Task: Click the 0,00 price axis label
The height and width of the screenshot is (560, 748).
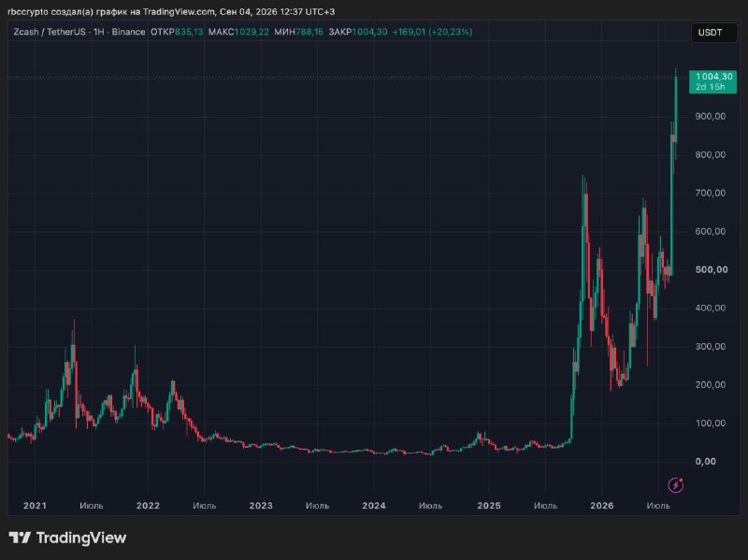Action: [706, 461]
